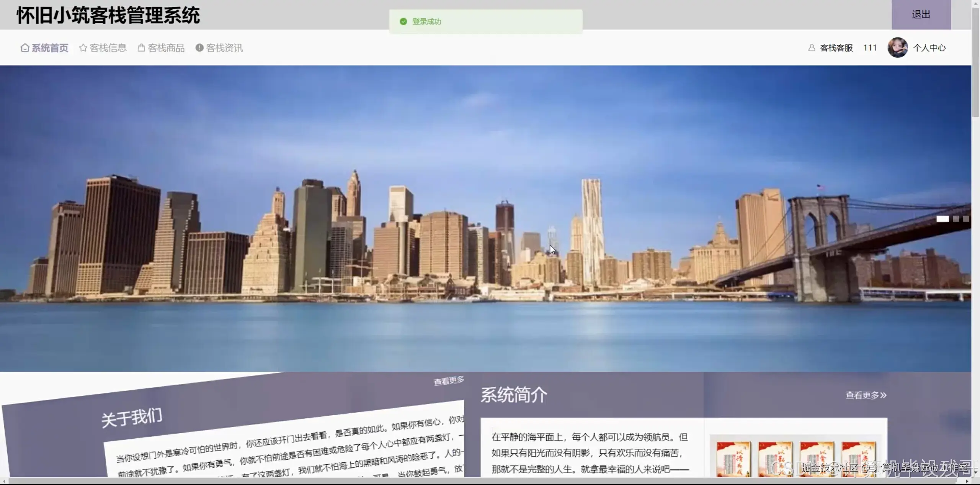Screen dimensions: 980x485
Task: Open the 客栈商品 menu item
Action: coord(161,48)
